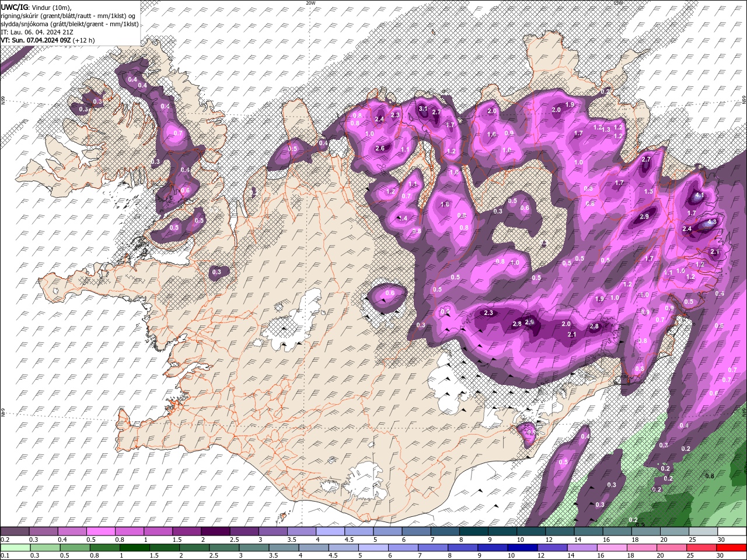This screenshot has width=747, height=560.
Task: Select the 'IT: Lau. 06. 04. 2024 21Z' line
Action: (38, 32)
